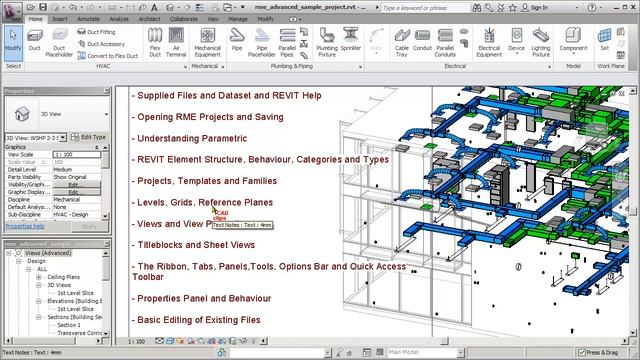Collapse the Graphics properties group
This screenshot has width=640, height=360.
tap(97, 147)
